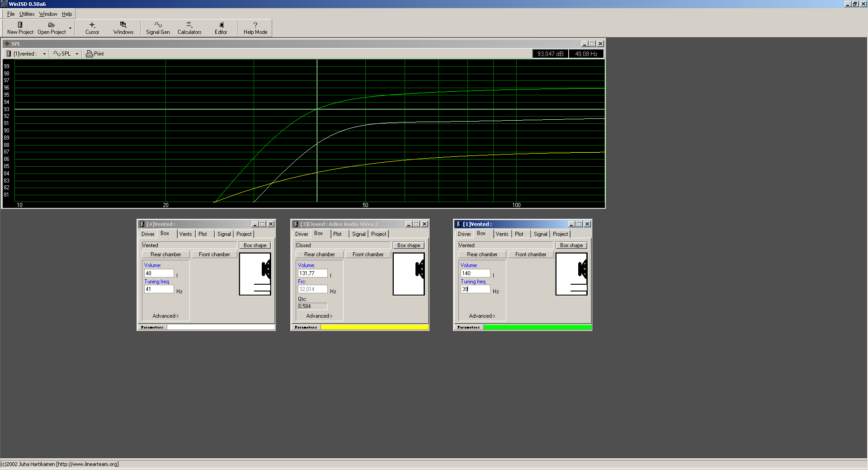Open the Calculators tool
The height and width of the screenshot is (470, 868).
click(x=189, y=25)
